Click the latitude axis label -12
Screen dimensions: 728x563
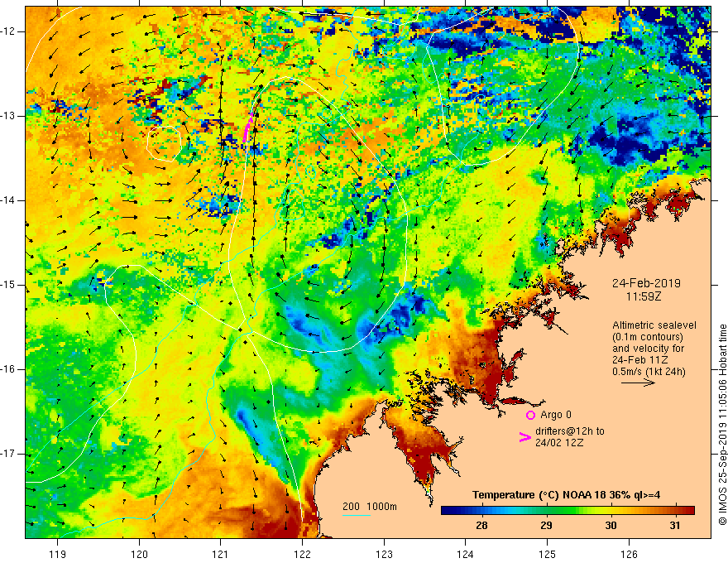[8, 31]
